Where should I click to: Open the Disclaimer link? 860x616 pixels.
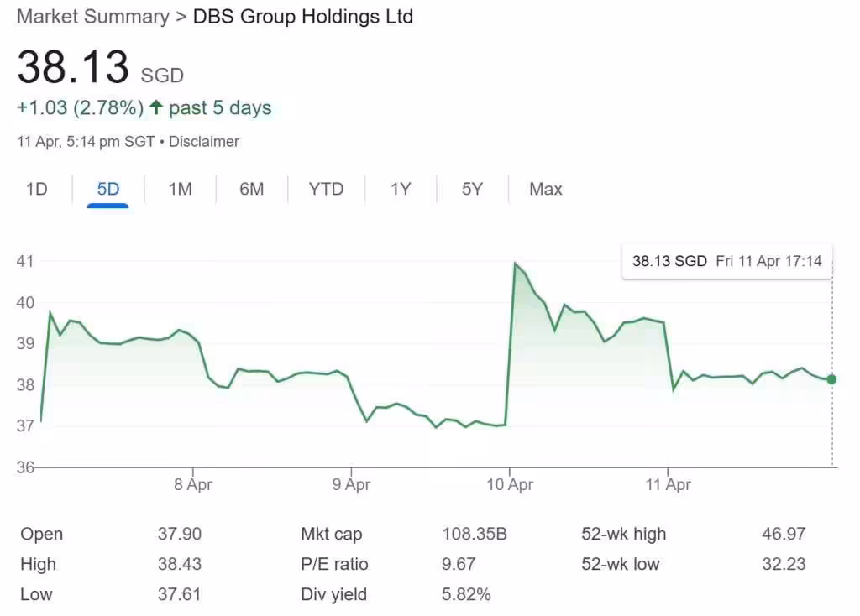point(205,141)
